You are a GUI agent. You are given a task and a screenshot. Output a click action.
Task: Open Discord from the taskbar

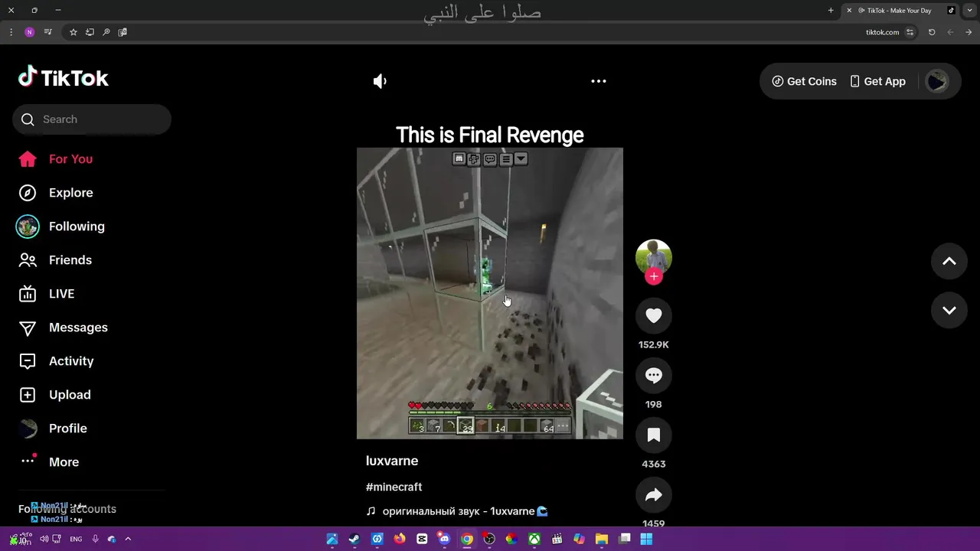point(444,539)
